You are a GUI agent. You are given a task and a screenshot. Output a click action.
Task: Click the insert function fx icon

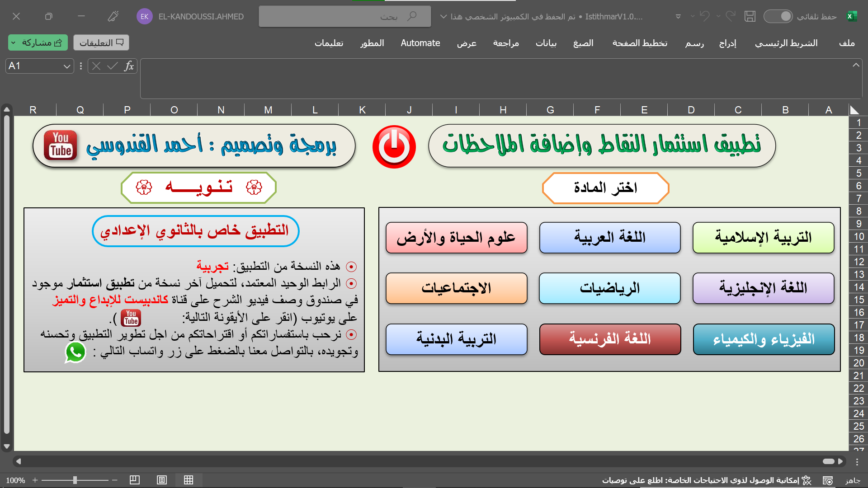click(129, 66)
